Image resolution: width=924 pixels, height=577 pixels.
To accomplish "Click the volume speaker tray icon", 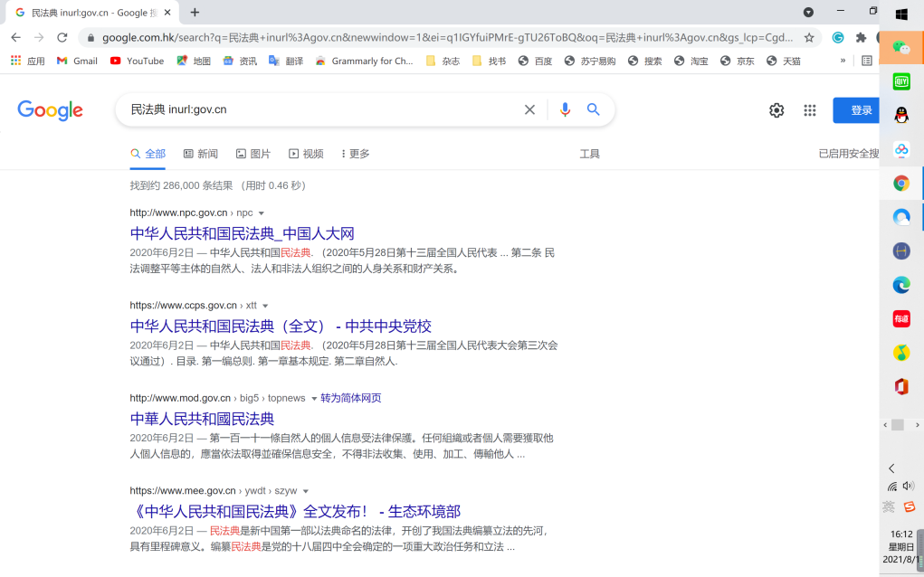I will point(908,486).
